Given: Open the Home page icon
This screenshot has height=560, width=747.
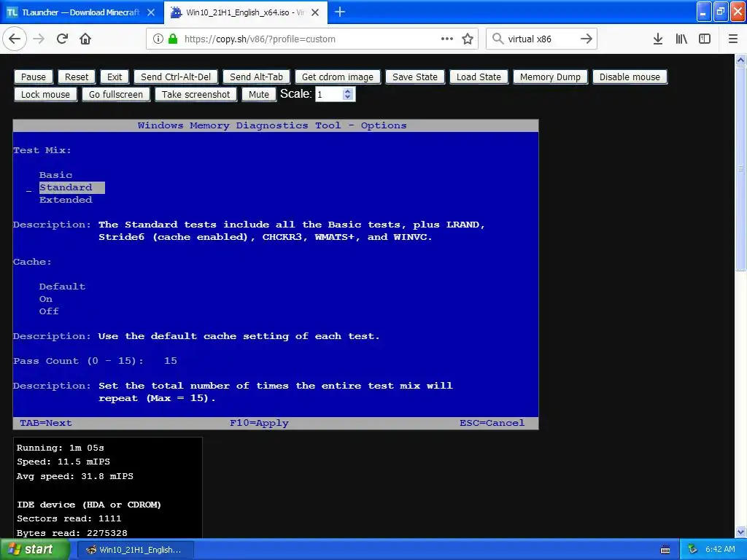Looking at the screenshot, I should pyautogui.click(x=85, y=39).
